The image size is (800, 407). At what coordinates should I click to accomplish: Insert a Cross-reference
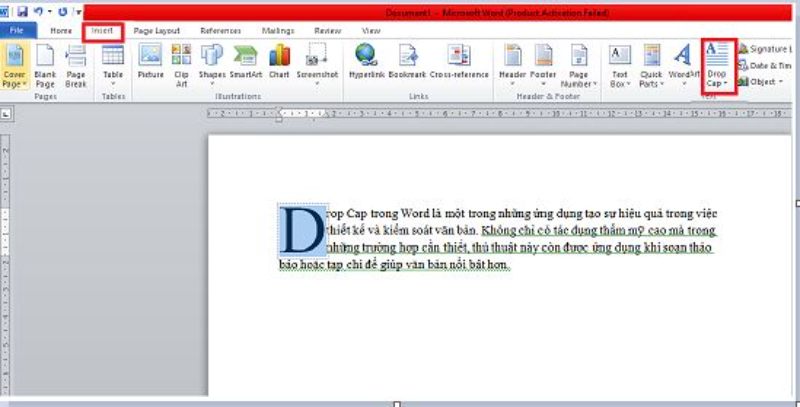(459, 61)
